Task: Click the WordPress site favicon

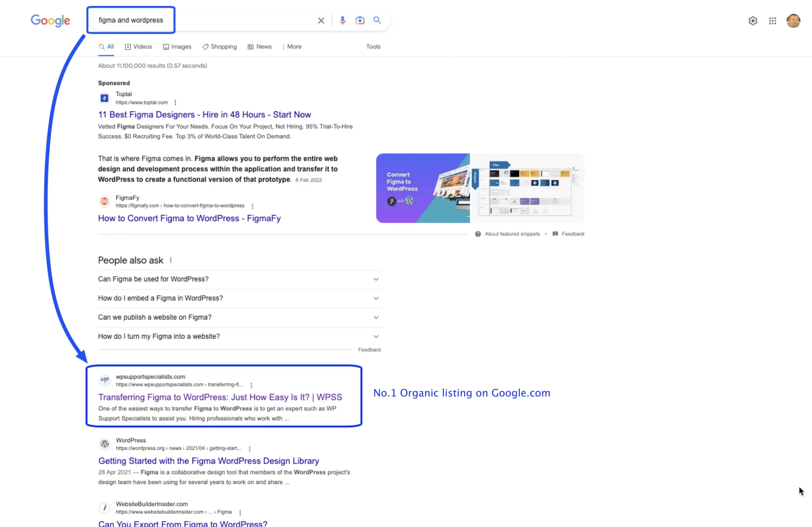Action: [104, 444]
